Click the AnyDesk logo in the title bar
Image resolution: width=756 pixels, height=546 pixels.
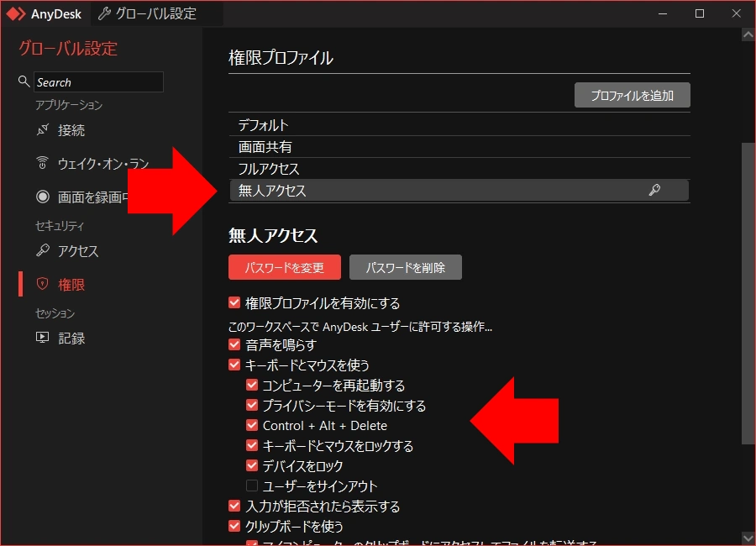[x=15, y=13]
